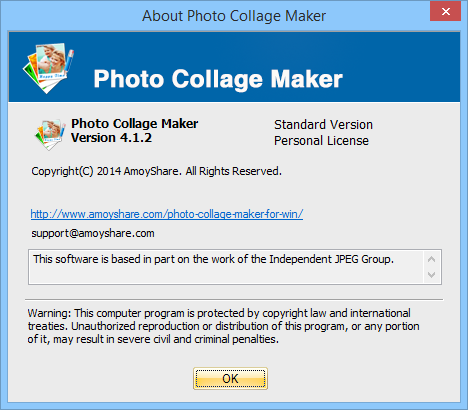Viewport: 468px width, 410px height.
Task: Click inside the Independent JPEG Group text box
Action: pyautogui.click(x=226, y=267)
